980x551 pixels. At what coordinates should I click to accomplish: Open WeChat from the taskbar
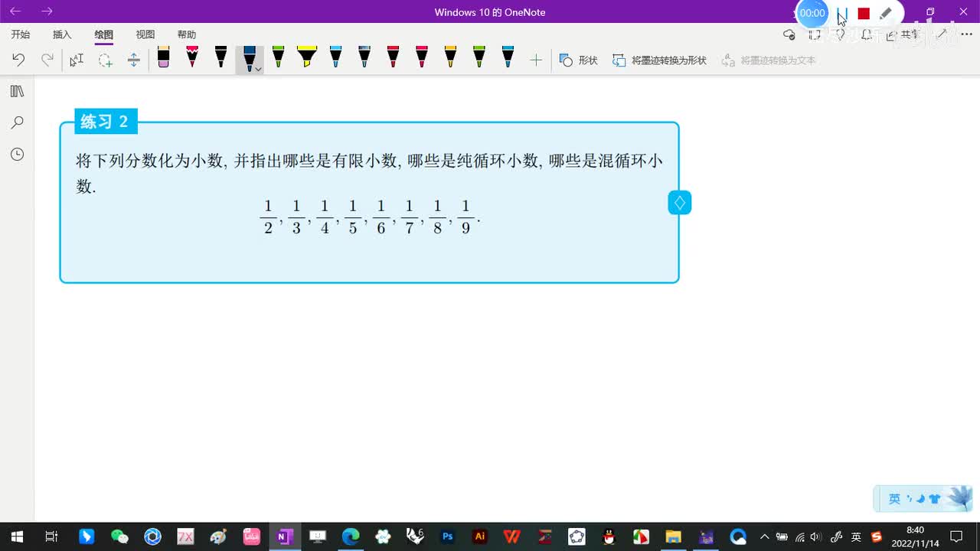(x=119, y=536)
